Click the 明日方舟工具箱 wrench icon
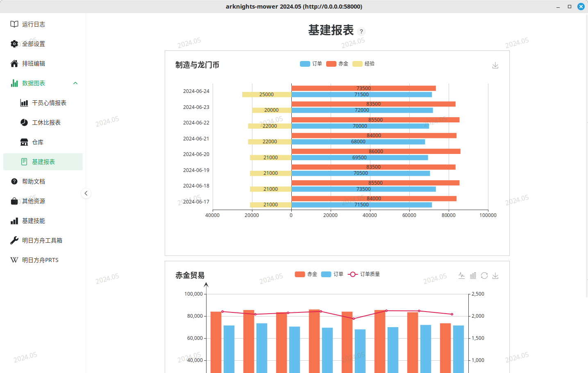The height and width of the screenshot is (373, 588). pyautogui.click(x=14, y=240)
